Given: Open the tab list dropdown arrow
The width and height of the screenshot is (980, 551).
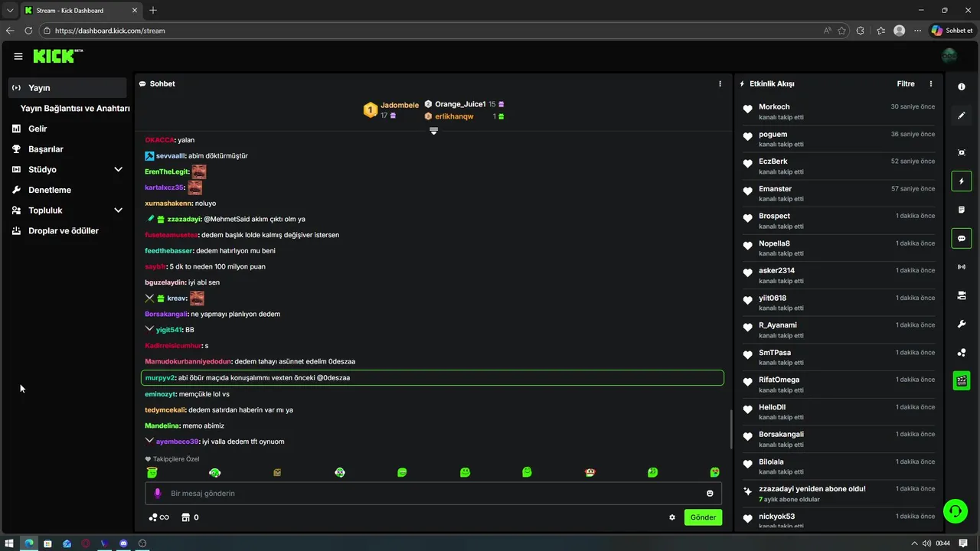Looking at the screenshot, I should 10,10.
